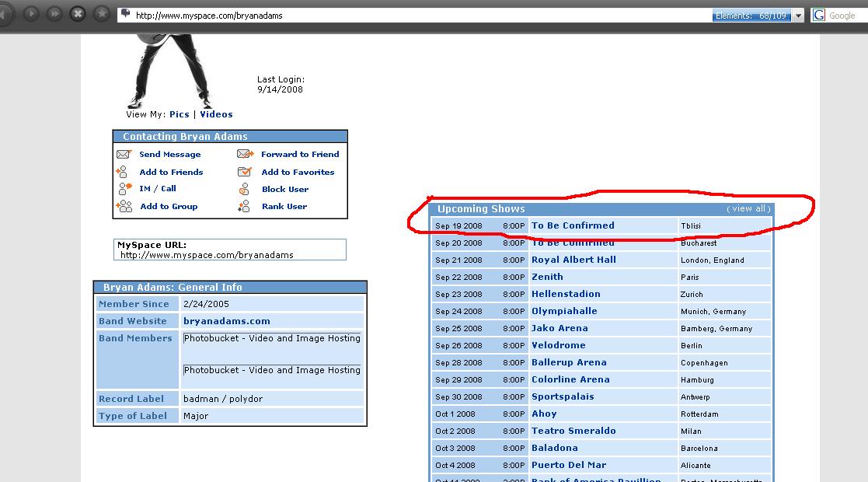The image size is (868, 482).
Task: Click the Block User icon
Action: 245,190
